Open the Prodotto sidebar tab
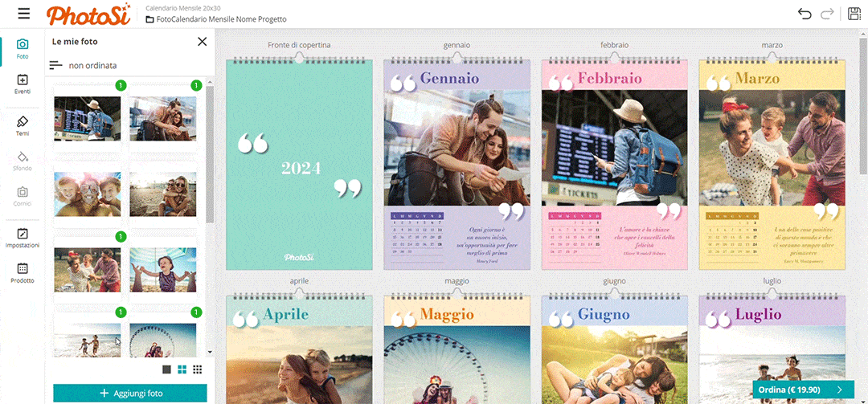Image resolution: width=868 pixels, height=404 pixels. 23,273
